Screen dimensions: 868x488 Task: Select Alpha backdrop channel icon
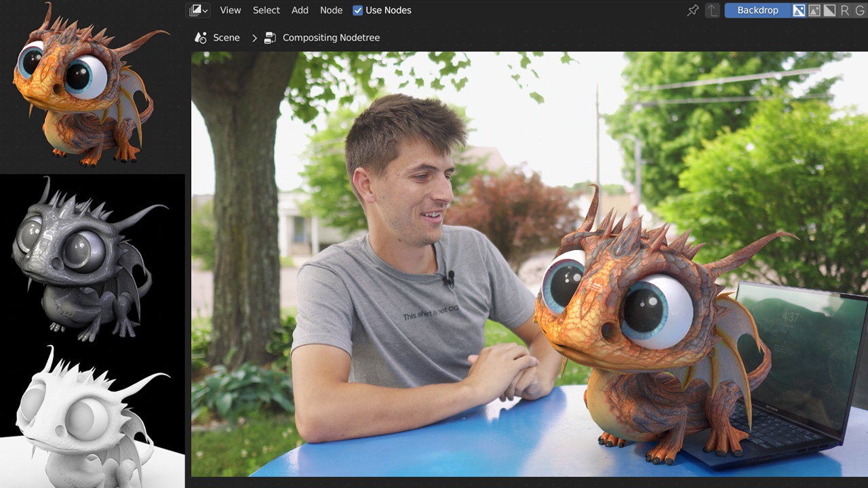tap(829, 10)
